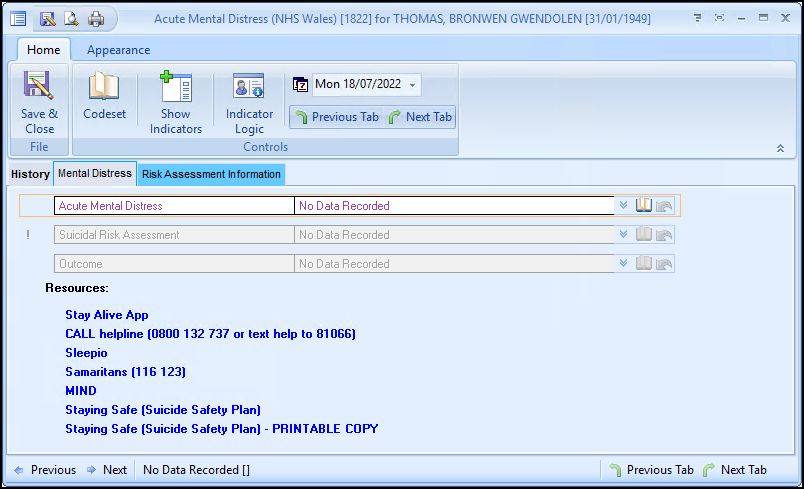Click the calendar icon beside the date
The width and height of the screenshot is (804, 489).
coord(300,85)
